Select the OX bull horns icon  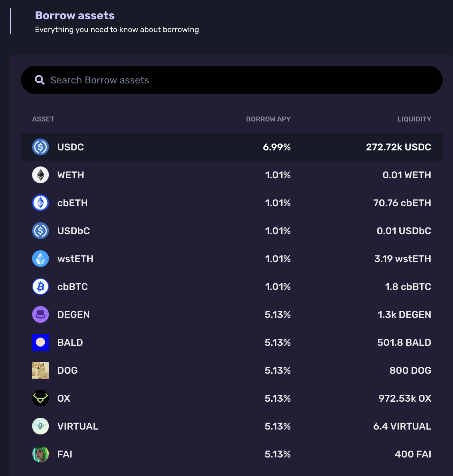click(x=40, y=398)
